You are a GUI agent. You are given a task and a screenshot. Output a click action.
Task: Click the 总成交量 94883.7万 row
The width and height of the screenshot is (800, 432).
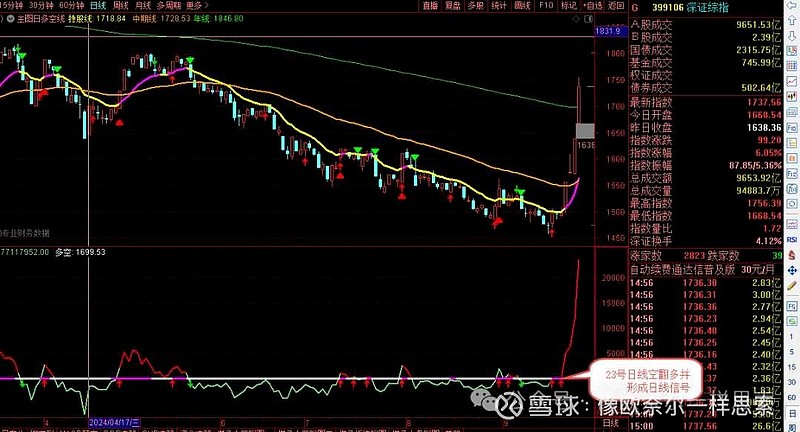(x=706, y=191)
